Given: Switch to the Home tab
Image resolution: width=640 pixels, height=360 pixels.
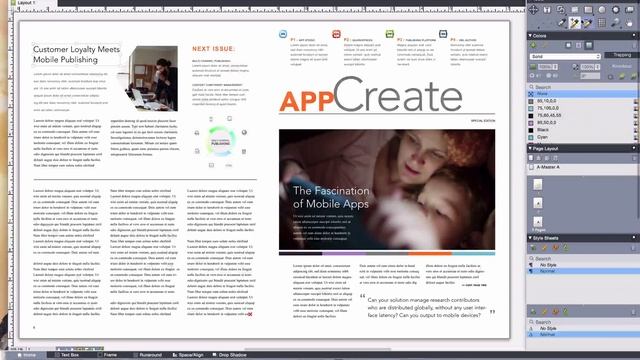Looking at the screenshot, I should coord(26,355).
